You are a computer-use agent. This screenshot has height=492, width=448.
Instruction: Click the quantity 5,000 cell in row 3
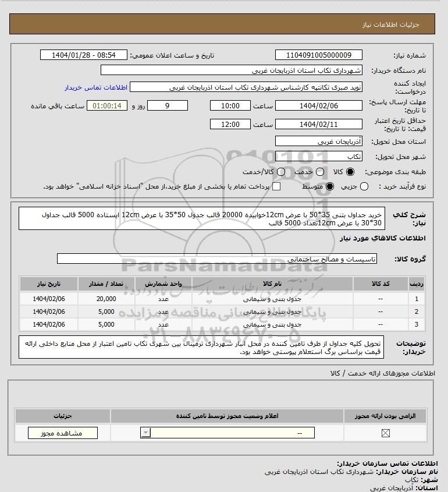tap(106, 324)
